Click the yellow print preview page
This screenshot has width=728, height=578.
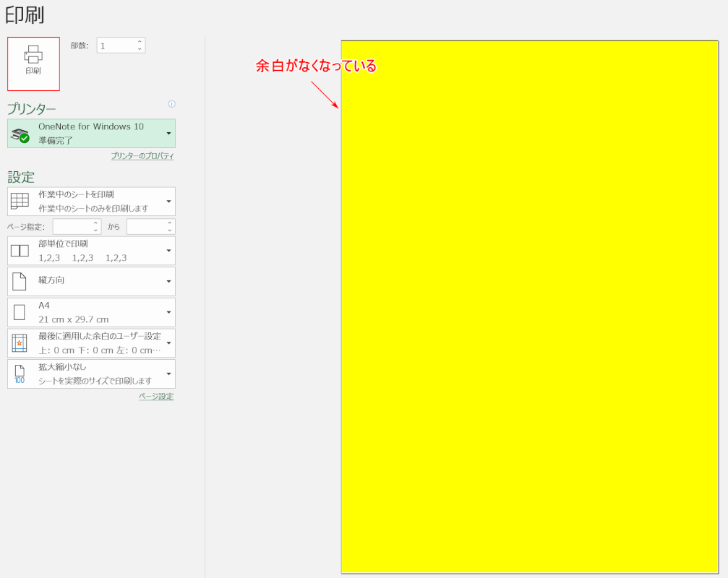[x=530, y=307]
